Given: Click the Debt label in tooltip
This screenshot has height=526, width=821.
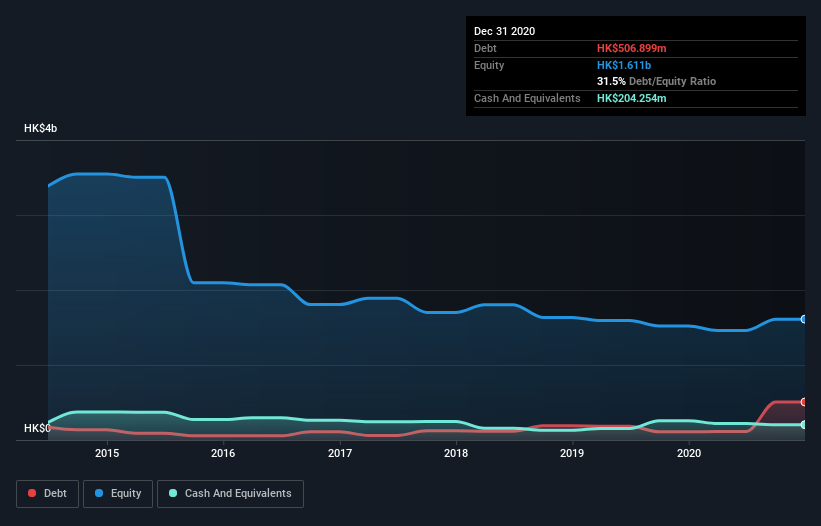Looking at the screenshot, I should pos(485,48).
